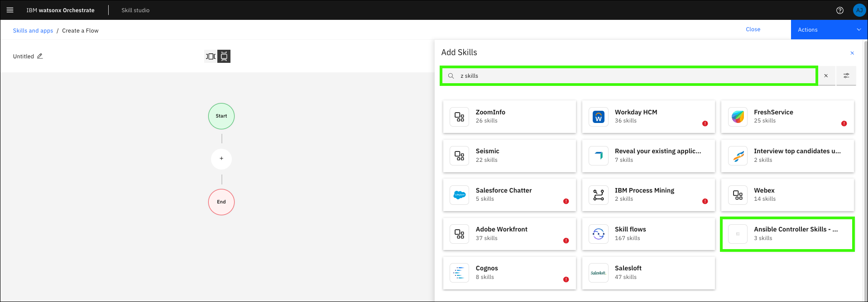The width and height of the screenshot is (868, 302).
Task: Click Workday HCM red warning indicator
Action: (x=705, y=123)
